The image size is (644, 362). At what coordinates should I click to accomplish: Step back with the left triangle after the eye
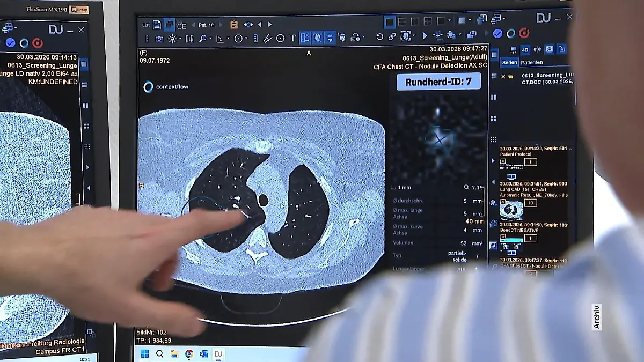tap(260, 25)
